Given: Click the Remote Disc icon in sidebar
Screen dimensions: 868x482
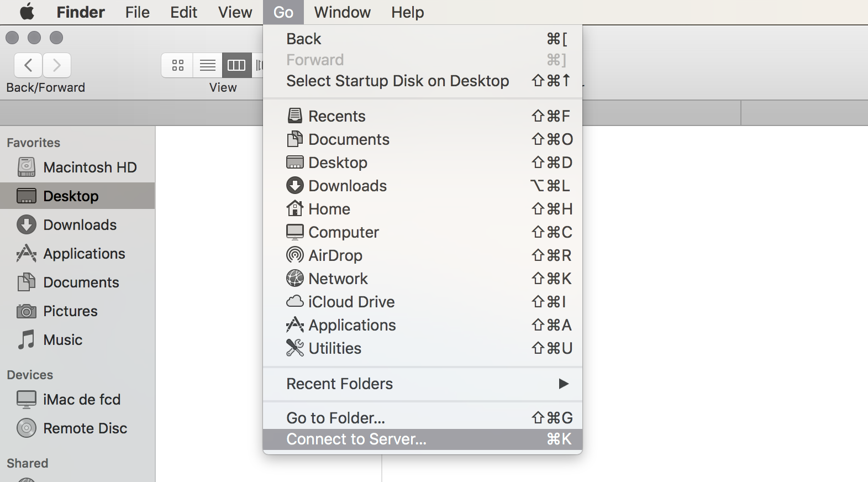Looking at the screenshot, I should coord(27,428).
